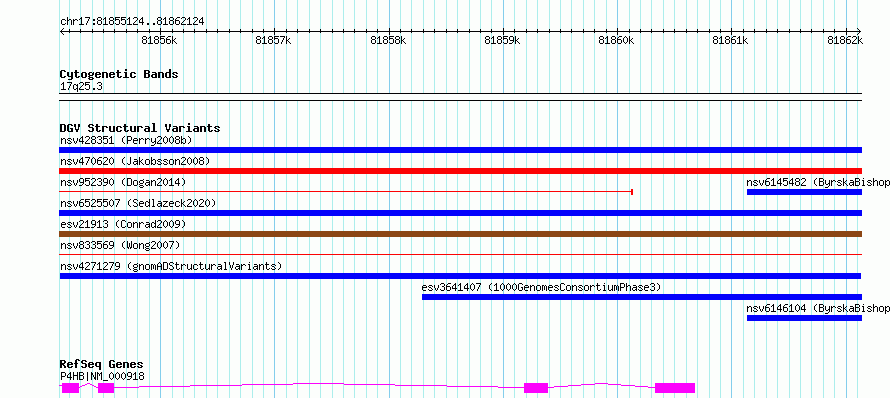Click the nsv6525507 (Sedlazeck2020) label
The height and width of the screenshot is (398, 890).
[x=138, y=203]
